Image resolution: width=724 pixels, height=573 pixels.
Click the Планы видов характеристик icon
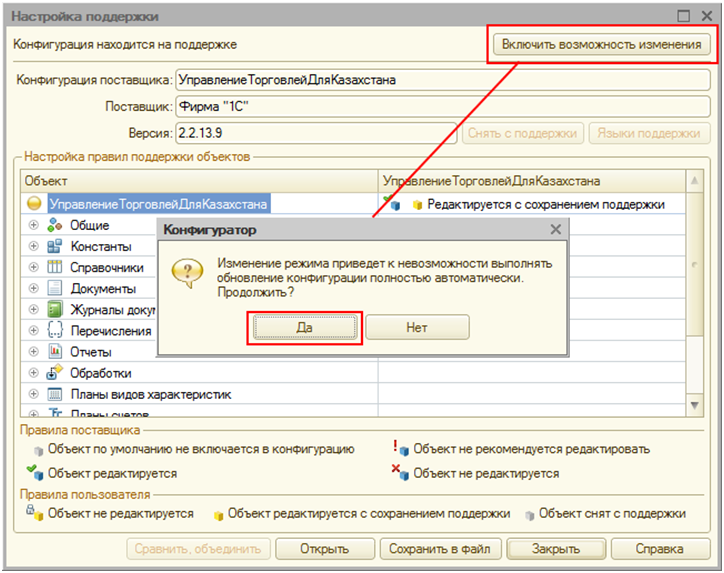pos(55,394)
